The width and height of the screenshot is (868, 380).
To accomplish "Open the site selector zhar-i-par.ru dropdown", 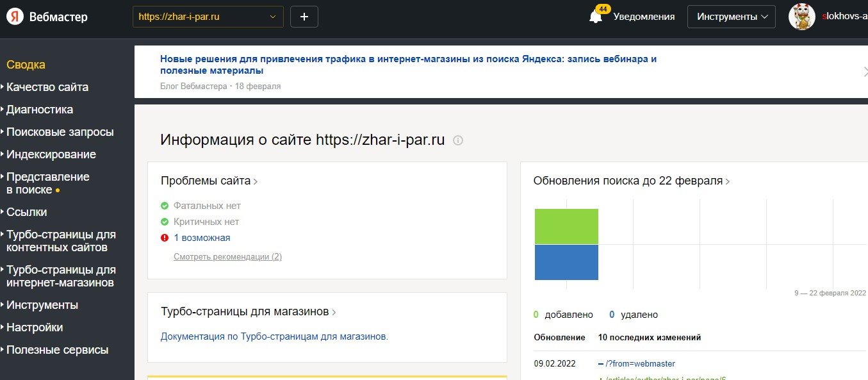I will point(208,17).
